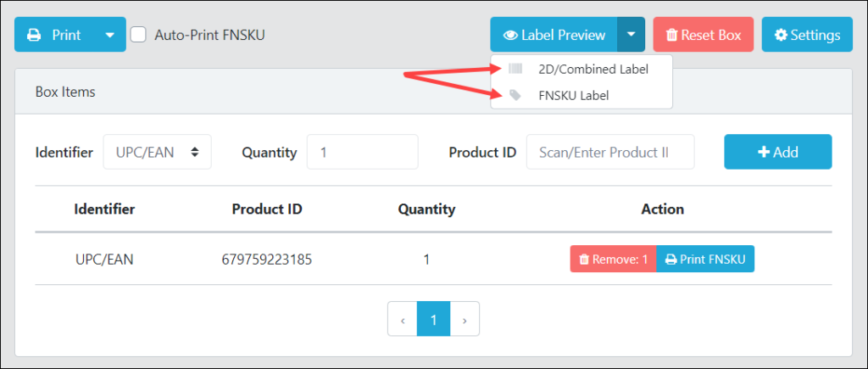
Task: Click the plus icon on Add button
Action: pyautogui.click(x=764, y=153)
